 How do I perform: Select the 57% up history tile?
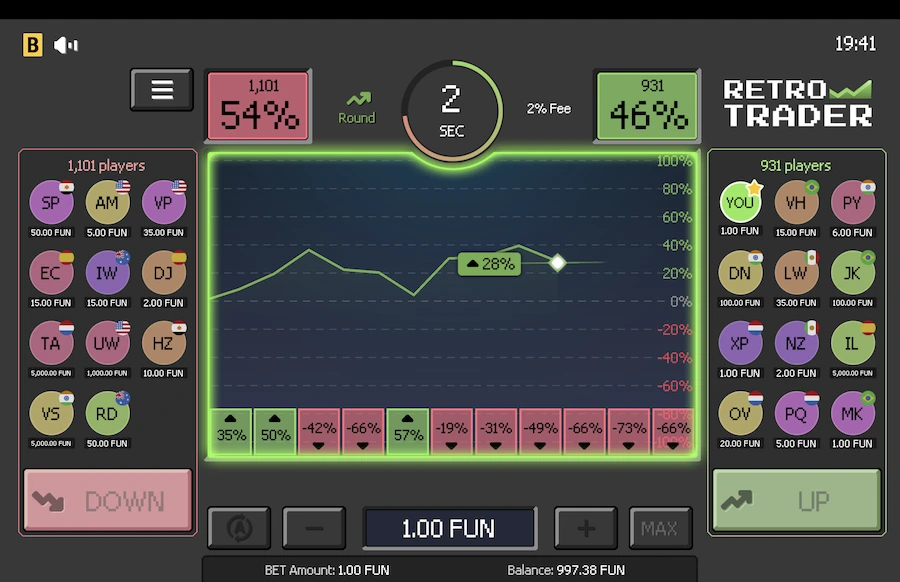click(408, 432)
